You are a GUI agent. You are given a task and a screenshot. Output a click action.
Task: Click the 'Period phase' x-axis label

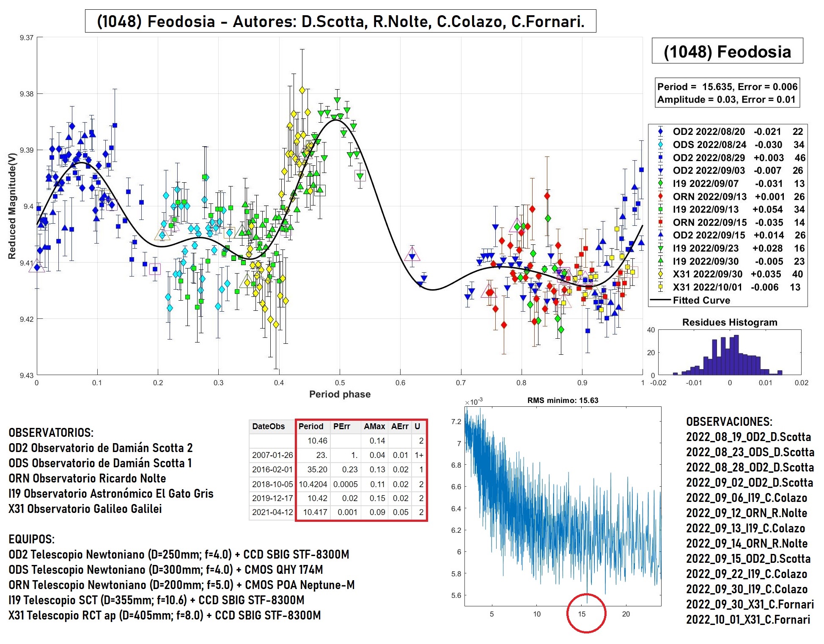[x=340, y=394]
